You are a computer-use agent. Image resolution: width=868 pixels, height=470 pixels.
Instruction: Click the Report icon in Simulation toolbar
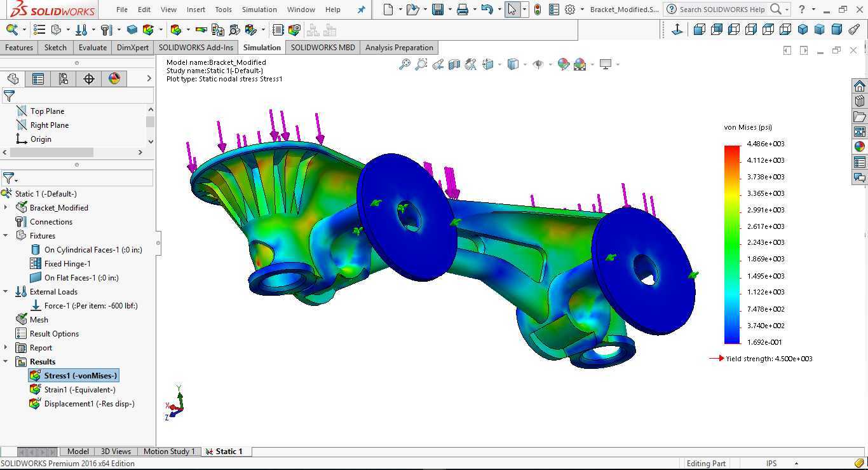(x=278, y=29)
